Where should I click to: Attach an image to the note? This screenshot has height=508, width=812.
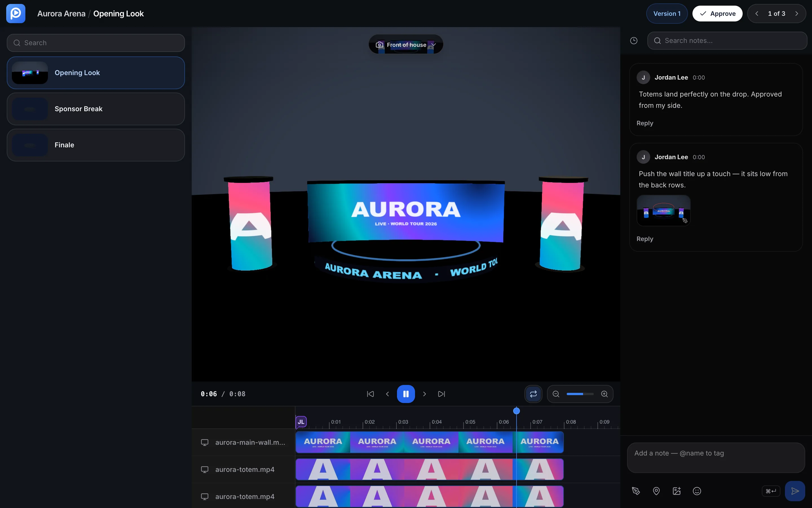point(677,491)
